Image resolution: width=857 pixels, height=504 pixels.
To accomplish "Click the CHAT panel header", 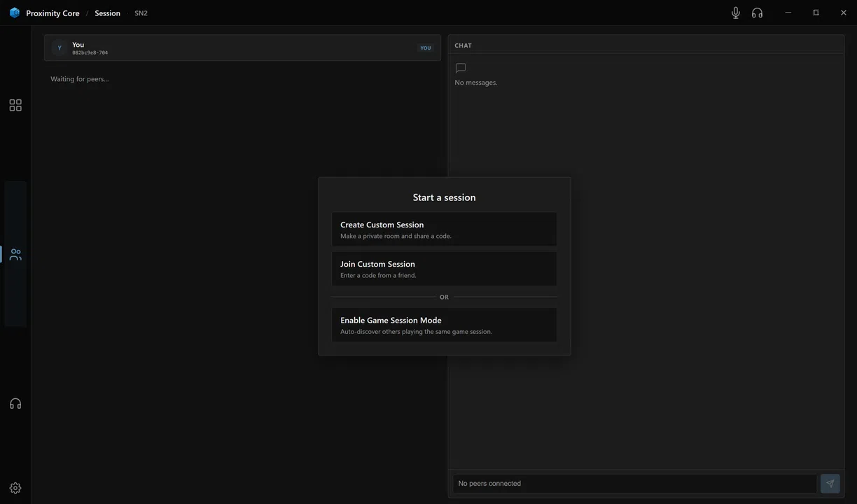I will click(x=463, y=45).
